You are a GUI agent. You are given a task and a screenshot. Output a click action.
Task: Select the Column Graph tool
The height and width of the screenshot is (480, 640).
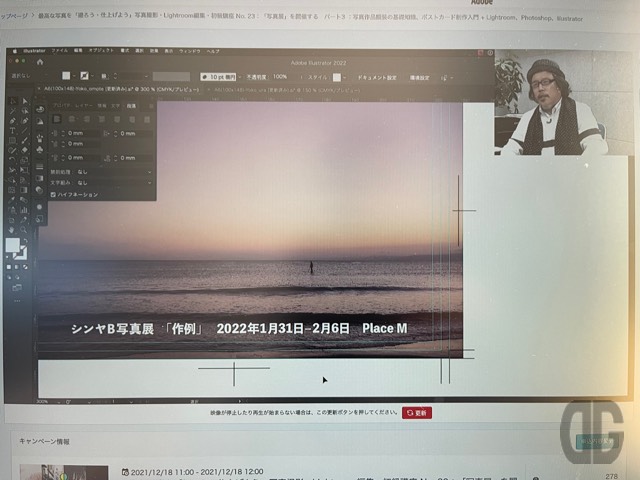point(24,210)
